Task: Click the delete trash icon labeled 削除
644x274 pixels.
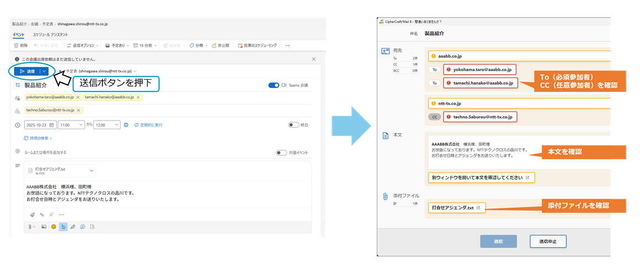Action: [20, 45]
